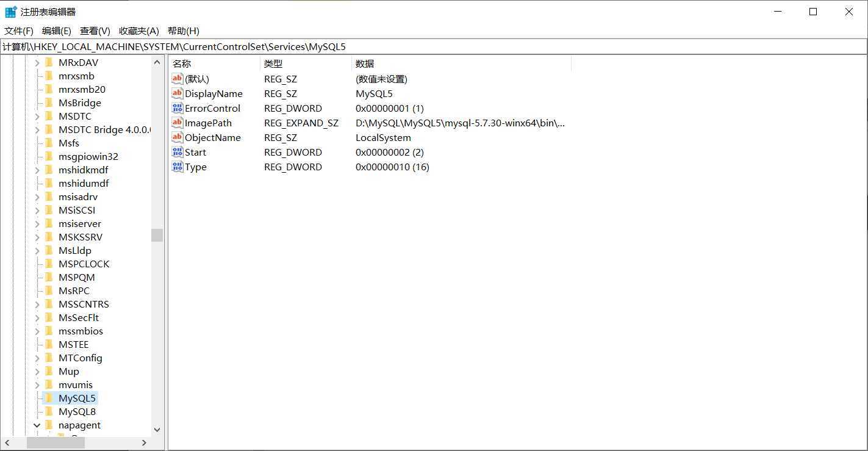
Task: Click the folder icon of MySQL8 key
Action: (49, 411)
